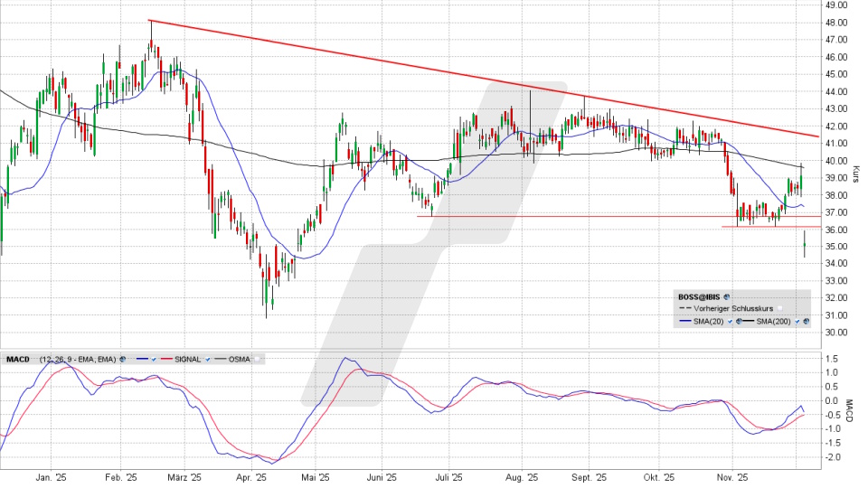Open settings globe icon after SMA(20)
Viewport: 868px width, 488px height.
pos(738,320)
